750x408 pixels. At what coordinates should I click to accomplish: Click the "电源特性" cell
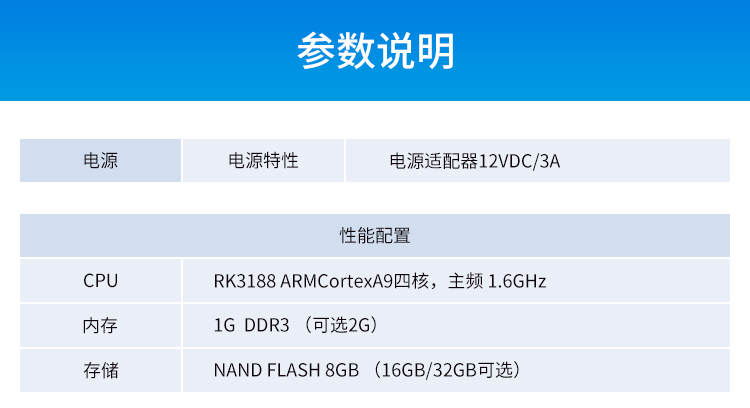[x=264, y=161]
